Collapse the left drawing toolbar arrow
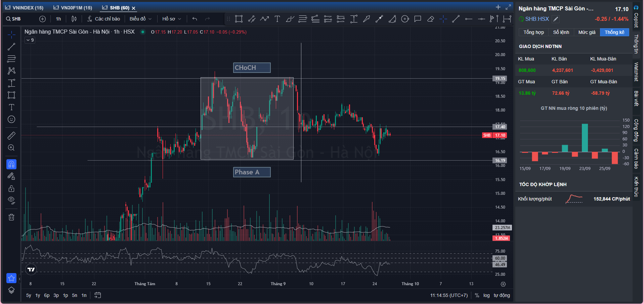Screen dimensions: 644x305 tap(19, 279)
